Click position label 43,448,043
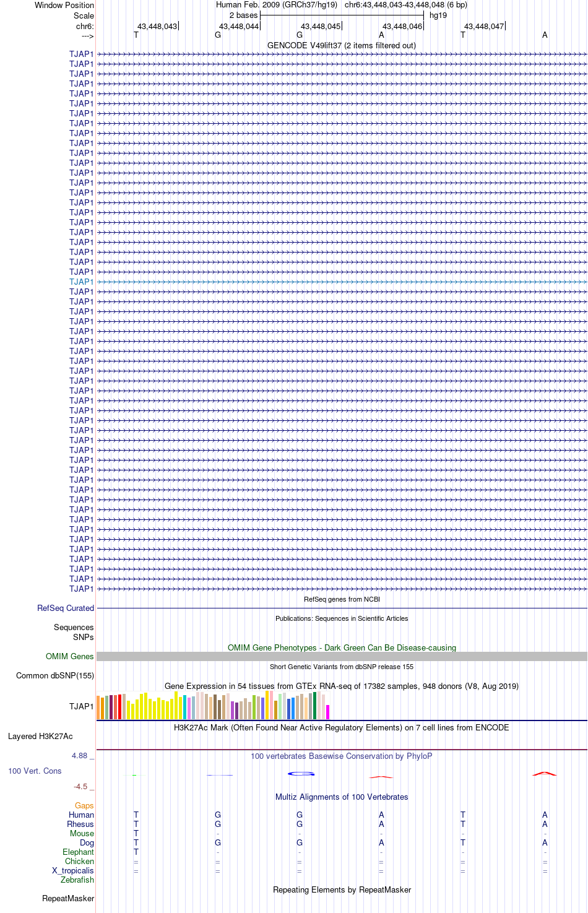This screenshot has height=913, width=588. [157, 27]
